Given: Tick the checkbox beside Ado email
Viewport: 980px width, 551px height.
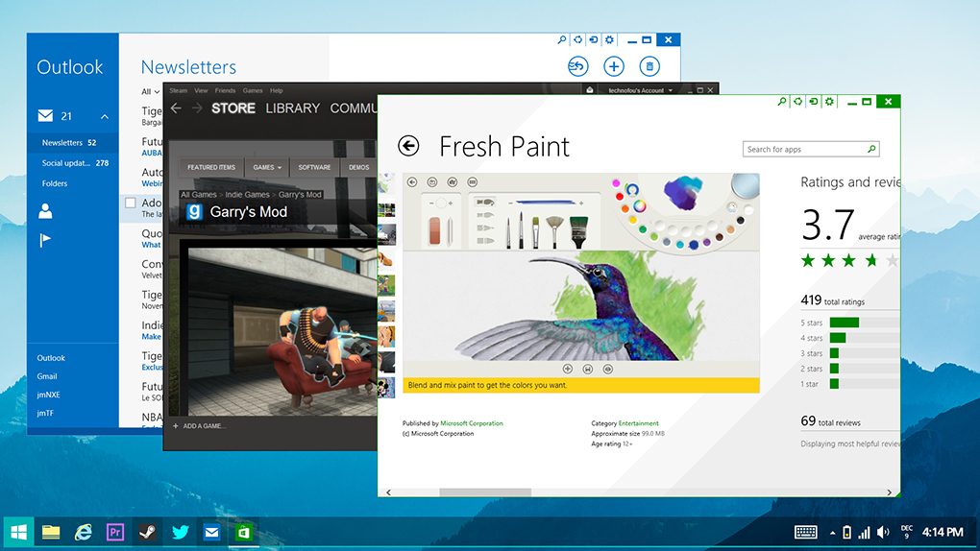Looking at the screenshot, I should click(x=130, y=203).
